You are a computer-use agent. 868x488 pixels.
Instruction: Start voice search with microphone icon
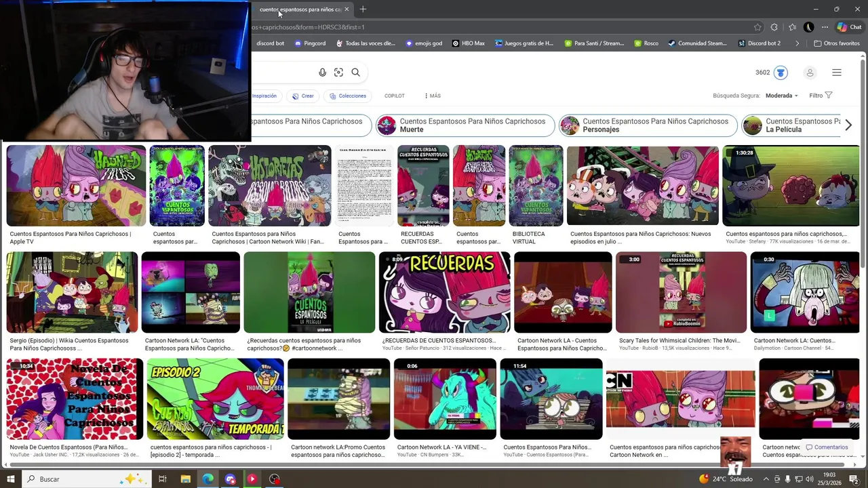pyautogui.click(x=322, y=73)
